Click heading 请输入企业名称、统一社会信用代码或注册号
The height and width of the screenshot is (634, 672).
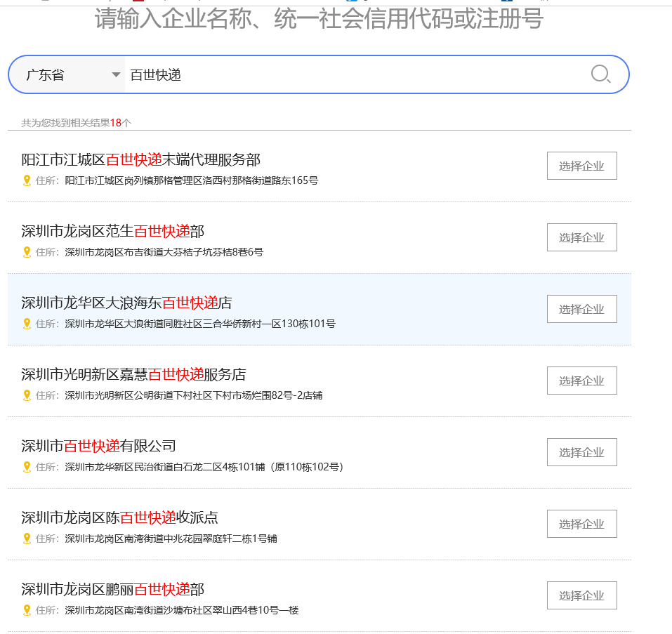pos(319,19)
